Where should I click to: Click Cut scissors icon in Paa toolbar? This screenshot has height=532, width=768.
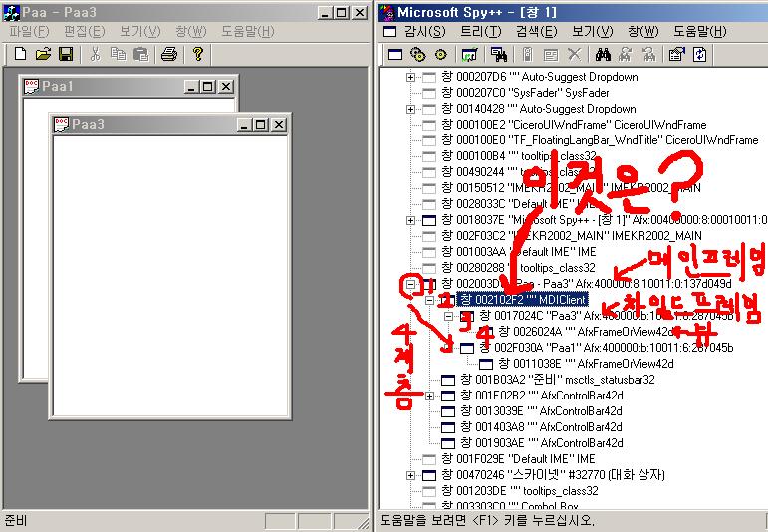(95, 54)
